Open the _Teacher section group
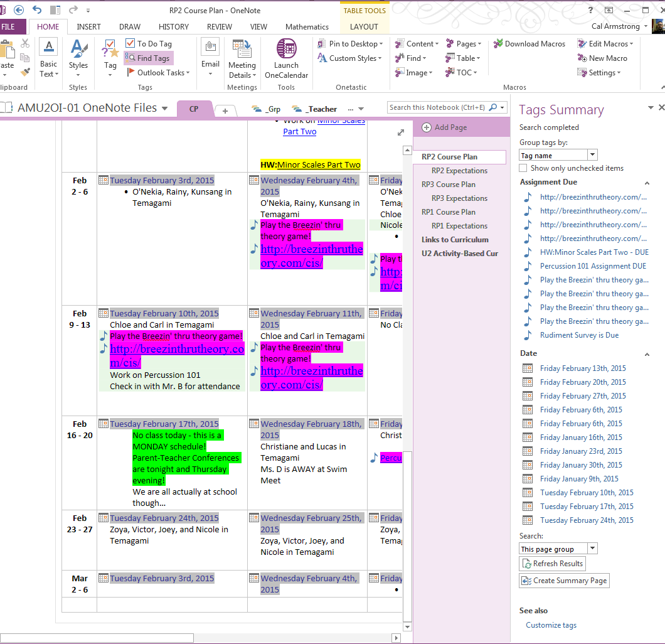This screenshot has height=644, width=665. click(314, 109)
